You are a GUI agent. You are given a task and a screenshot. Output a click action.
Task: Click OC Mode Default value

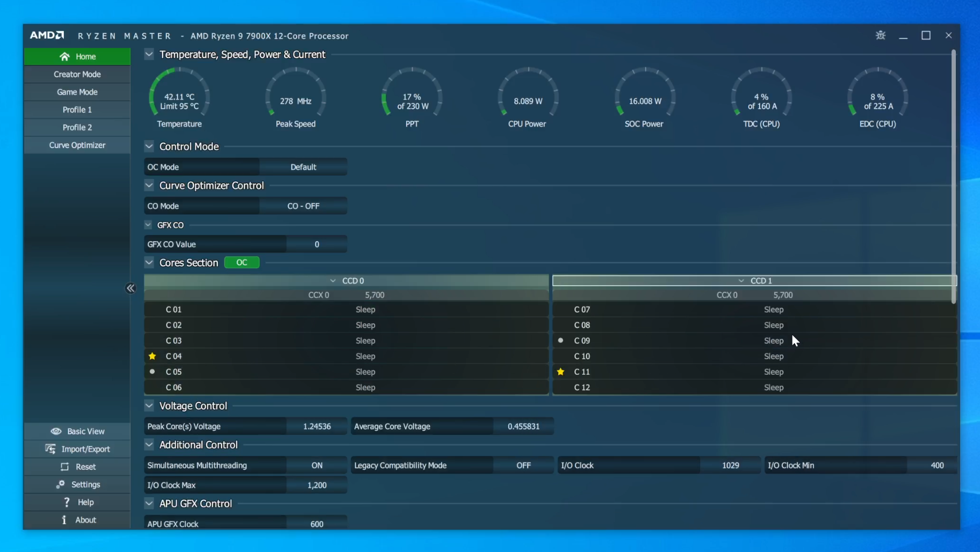coord(303,167)
